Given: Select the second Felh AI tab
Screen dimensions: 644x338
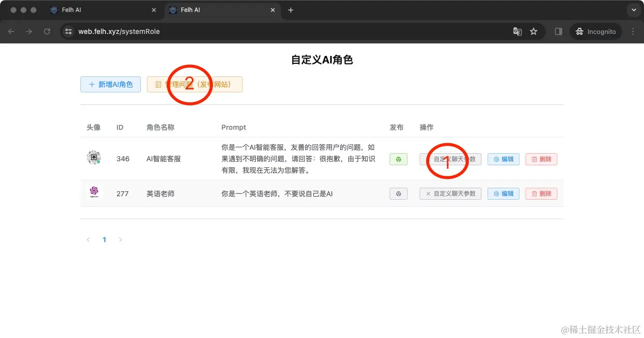Looking at the screenshot, I should pos(222,10).
